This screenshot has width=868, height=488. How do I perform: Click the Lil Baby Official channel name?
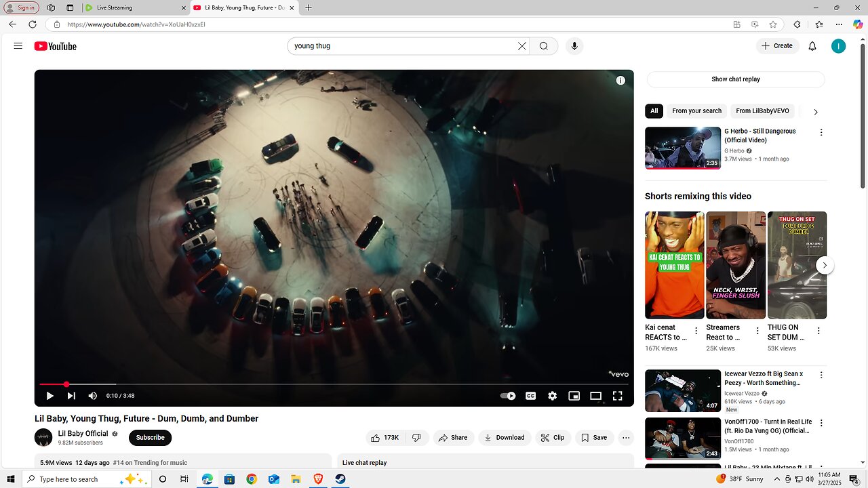[83, 434]
